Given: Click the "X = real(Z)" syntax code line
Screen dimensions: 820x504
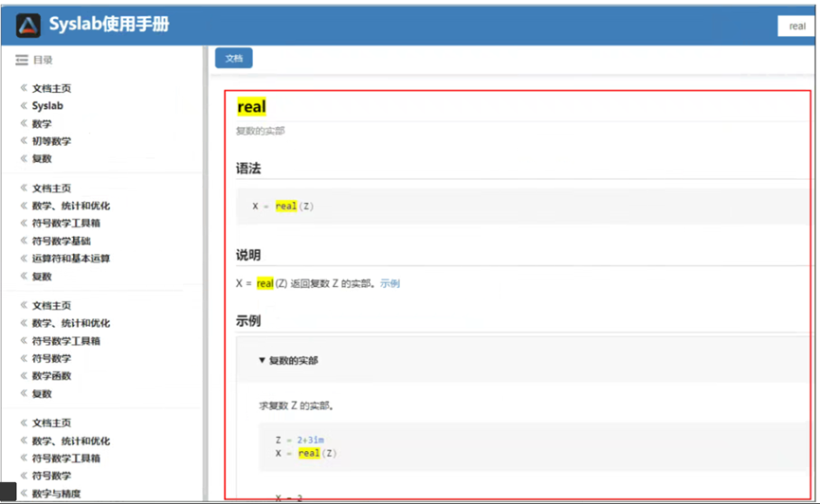Looking at the screenshot, I should (282, 206).
